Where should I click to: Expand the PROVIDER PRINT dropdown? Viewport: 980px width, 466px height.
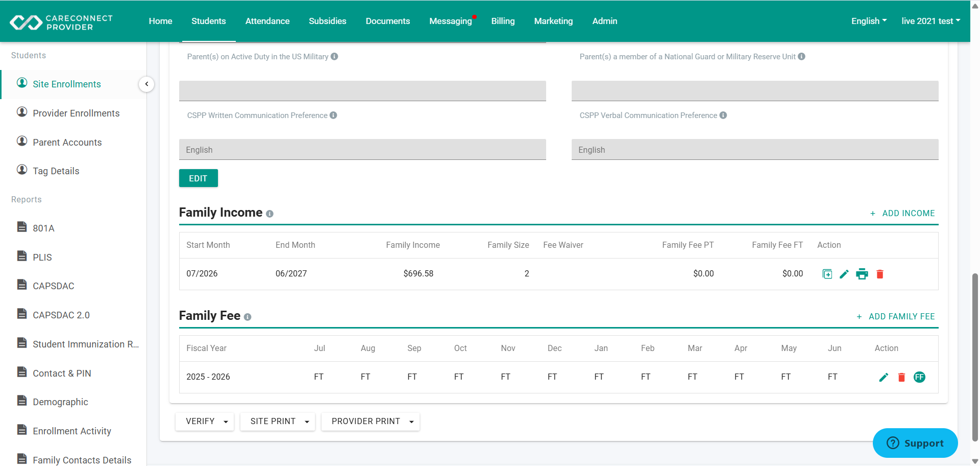coord(371,422)
